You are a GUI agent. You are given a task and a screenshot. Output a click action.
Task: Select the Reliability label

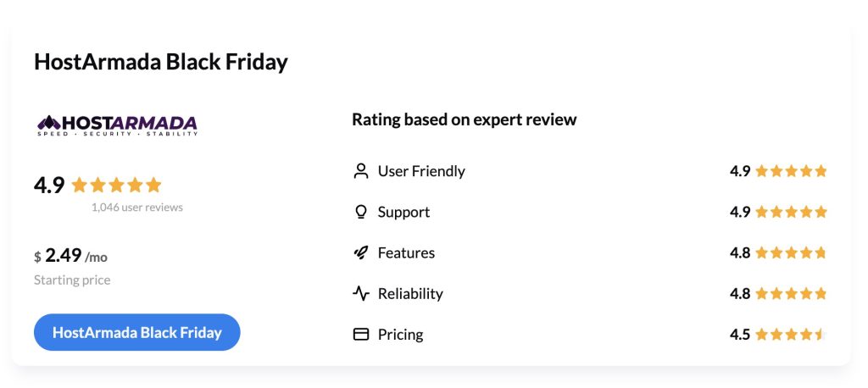(x=410, y=294)
